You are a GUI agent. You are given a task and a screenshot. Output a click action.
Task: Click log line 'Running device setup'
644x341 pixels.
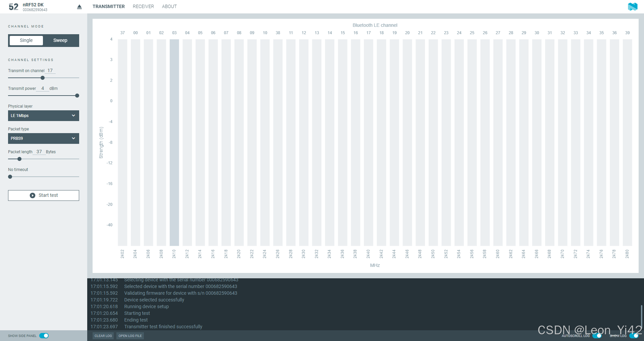coord(147,306)
